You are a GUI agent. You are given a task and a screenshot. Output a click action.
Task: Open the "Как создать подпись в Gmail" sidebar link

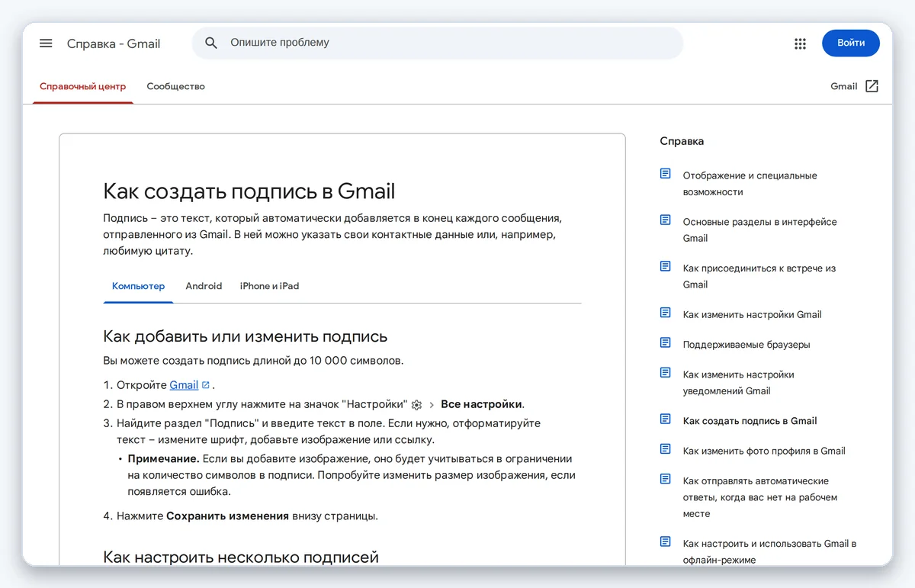(x=750, y=421)
